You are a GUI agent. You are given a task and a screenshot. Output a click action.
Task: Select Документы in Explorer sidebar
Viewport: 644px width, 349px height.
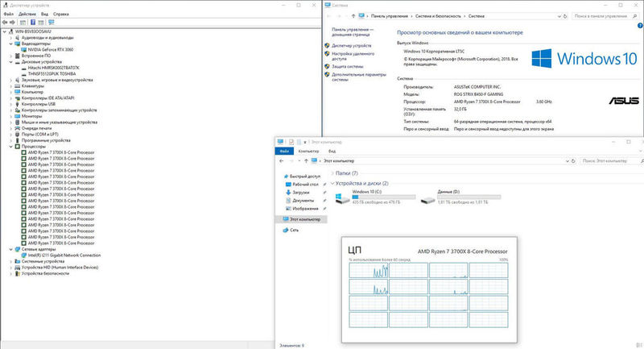[303, 201]
